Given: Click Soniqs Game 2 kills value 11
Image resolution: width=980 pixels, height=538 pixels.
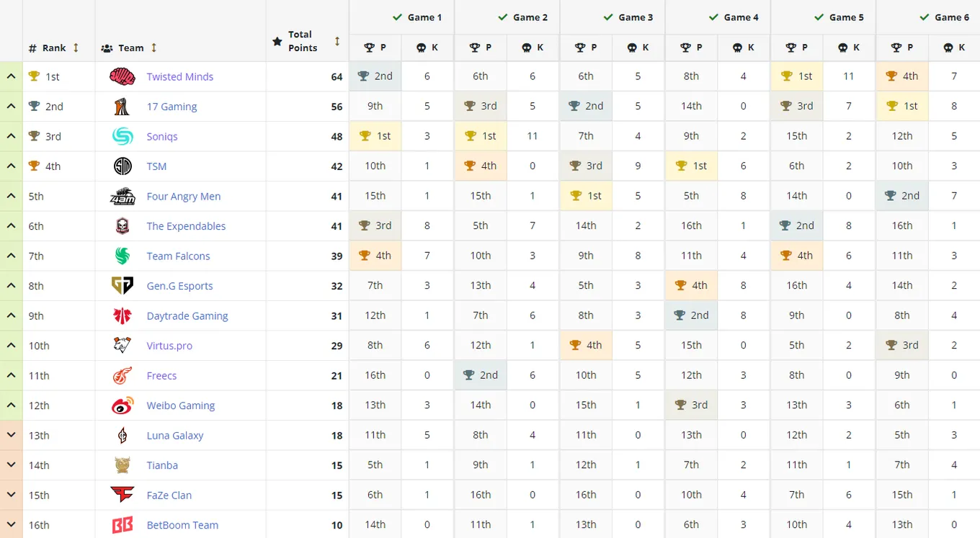Looking at the screenshot, I should [x=533, y=136].
